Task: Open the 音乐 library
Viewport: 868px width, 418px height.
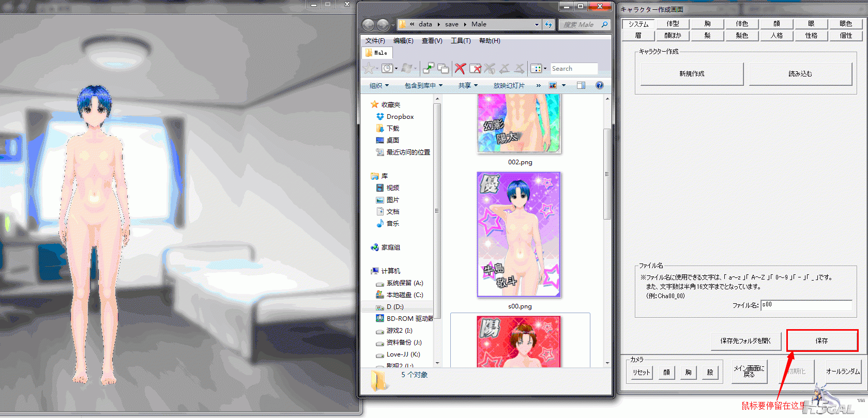Action: pos(388,223)
